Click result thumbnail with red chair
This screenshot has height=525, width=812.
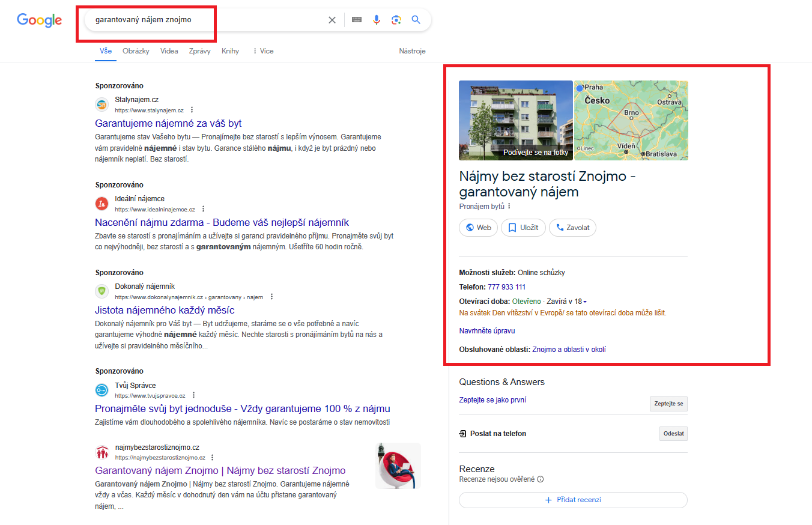point(398,466)
